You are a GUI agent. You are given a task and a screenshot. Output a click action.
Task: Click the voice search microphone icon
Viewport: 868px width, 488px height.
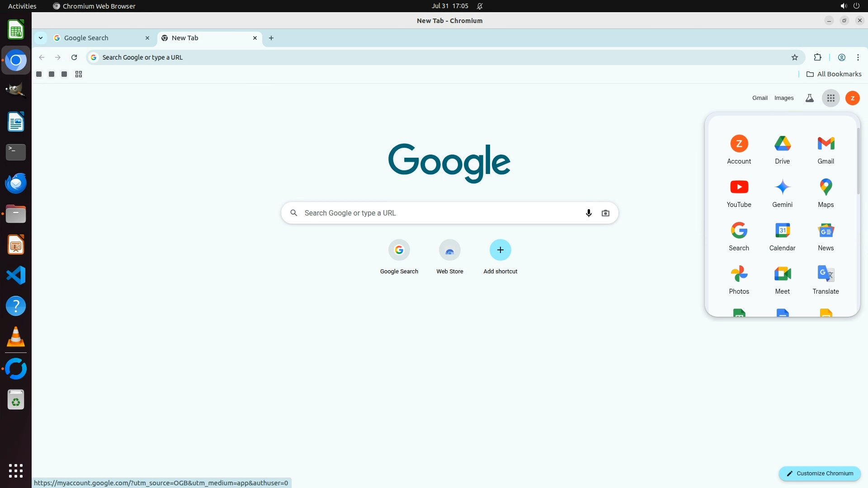pos(588,213)
